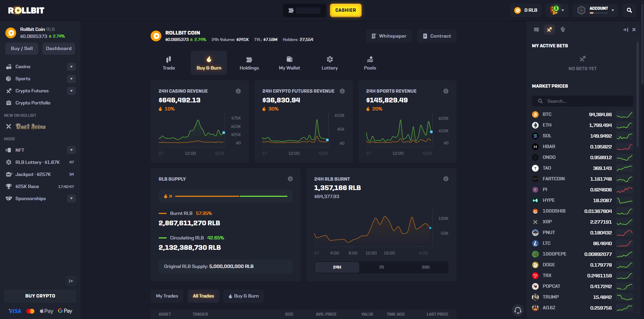The height and width of the screenshot is (319, 644).
Task: Open the search magnifier in header
Action: click(629, 10)
